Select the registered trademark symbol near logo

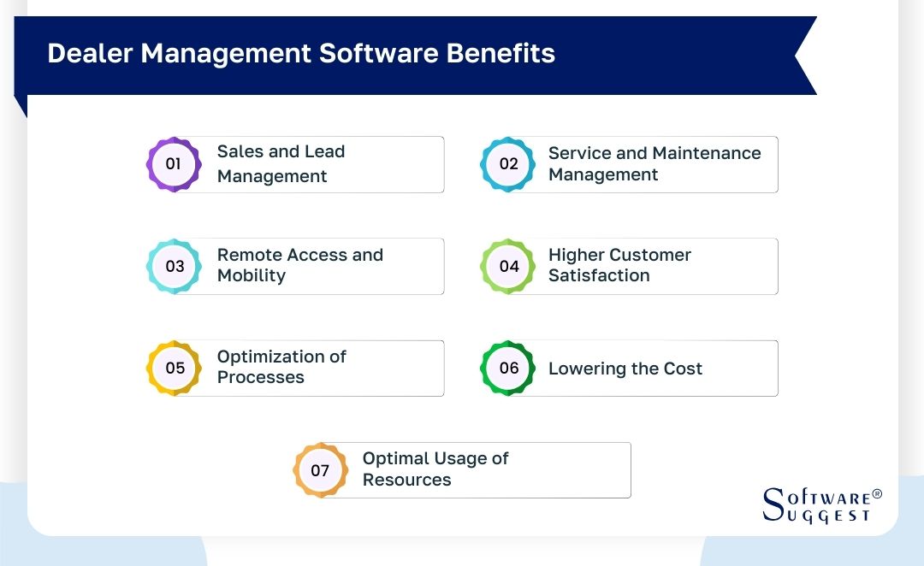(878, 495)
